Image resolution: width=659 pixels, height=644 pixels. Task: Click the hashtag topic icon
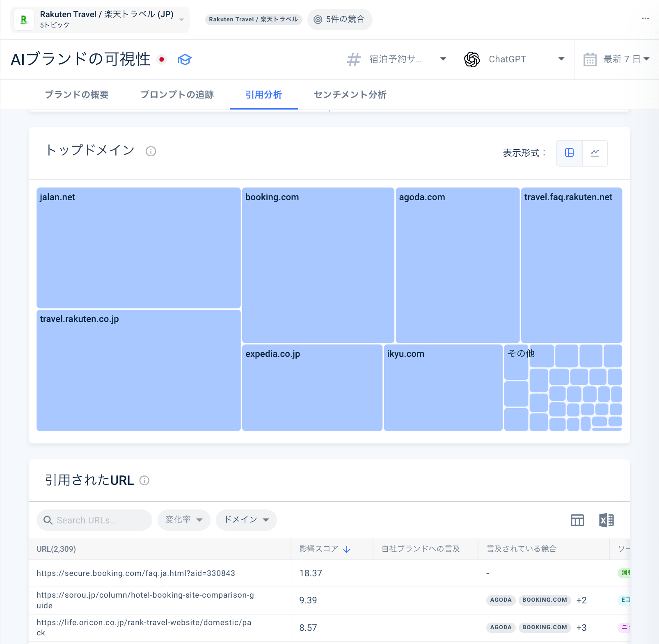pos(353,59)
